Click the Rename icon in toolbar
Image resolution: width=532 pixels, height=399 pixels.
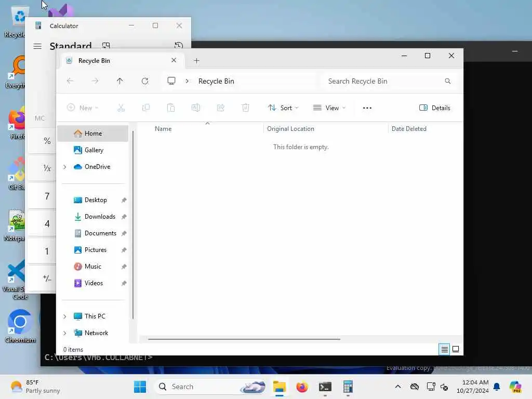tap(196, 108)
